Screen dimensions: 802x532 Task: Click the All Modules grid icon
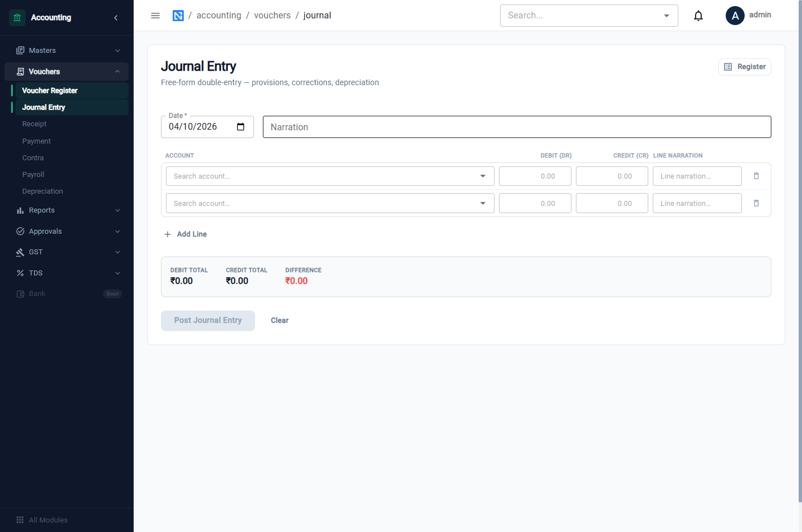click(x=20, y=520)
